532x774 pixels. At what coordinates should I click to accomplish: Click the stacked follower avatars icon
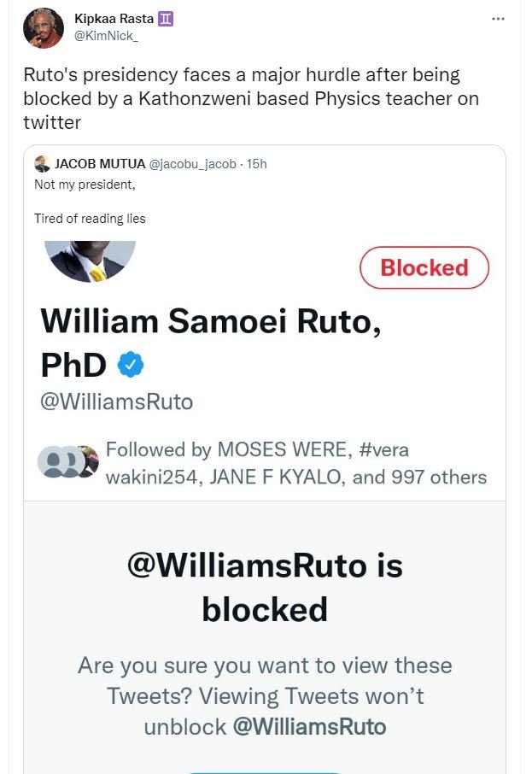pos(67,463)
